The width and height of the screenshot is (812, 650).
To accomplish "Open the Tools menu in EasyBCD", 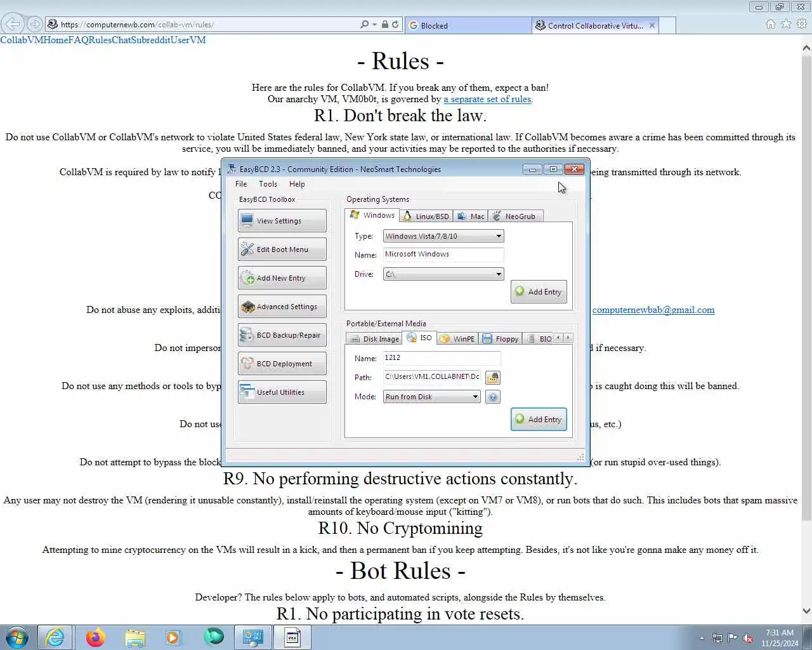I will (x=268, y=184).
